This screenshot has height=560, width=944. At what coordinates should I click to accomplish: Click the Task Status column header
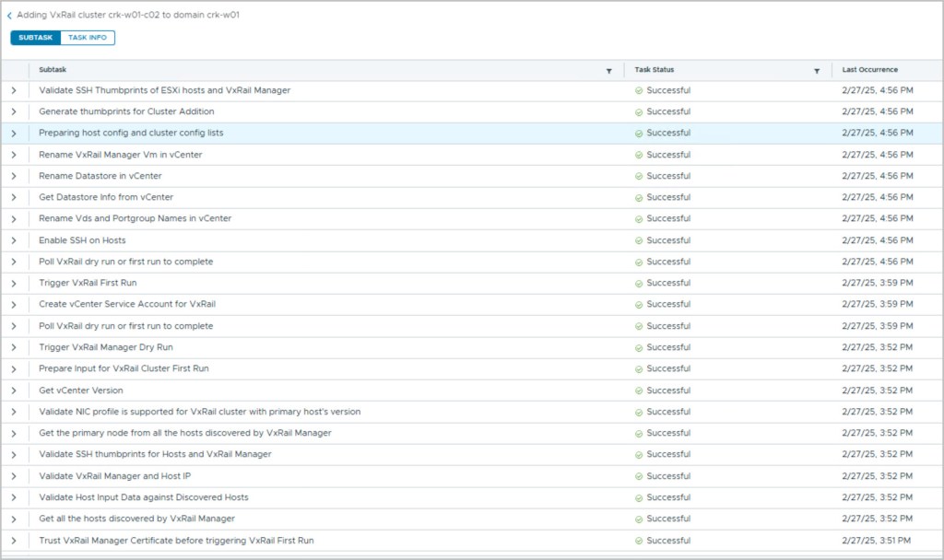pyautogui.click(x=655, y=70)
